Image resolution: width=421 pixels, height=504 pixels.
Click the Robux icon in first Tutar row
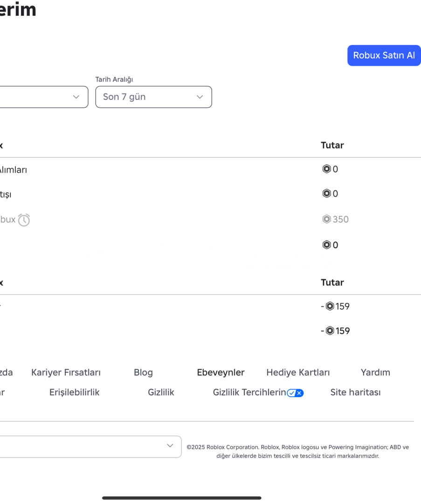point(326,169)
